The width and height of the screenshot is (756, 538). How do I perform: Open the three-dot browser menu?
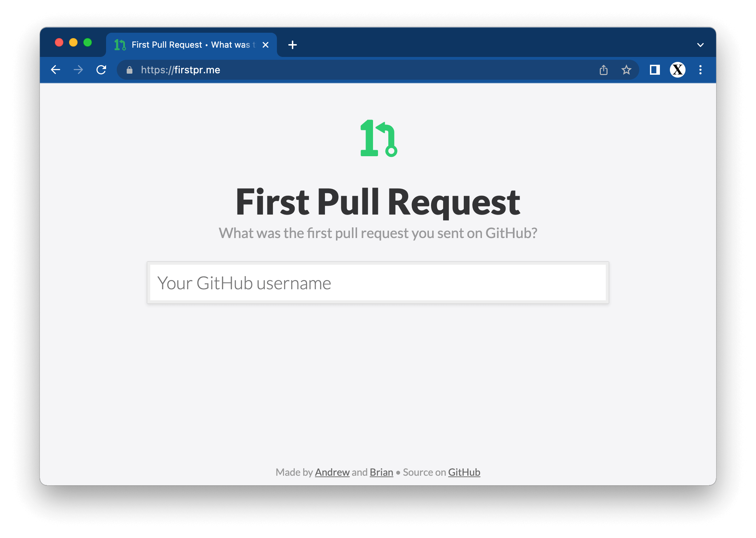700,70
